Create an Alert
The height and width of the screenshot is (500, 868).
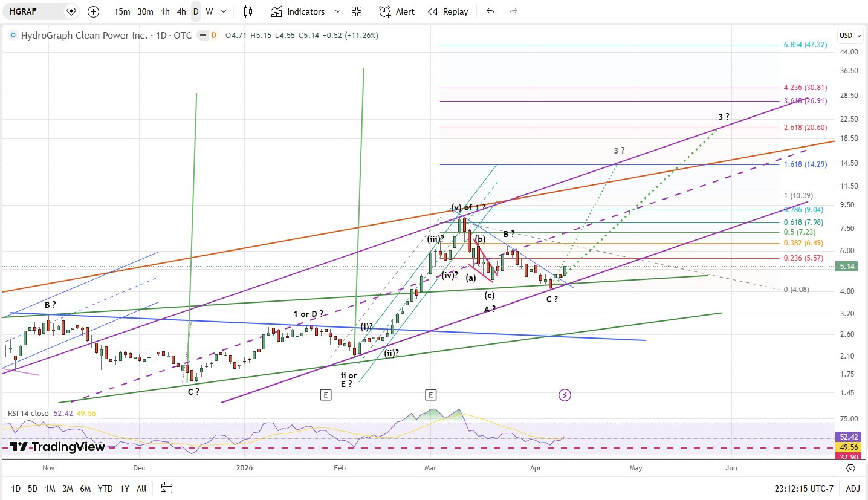(397, 11)
